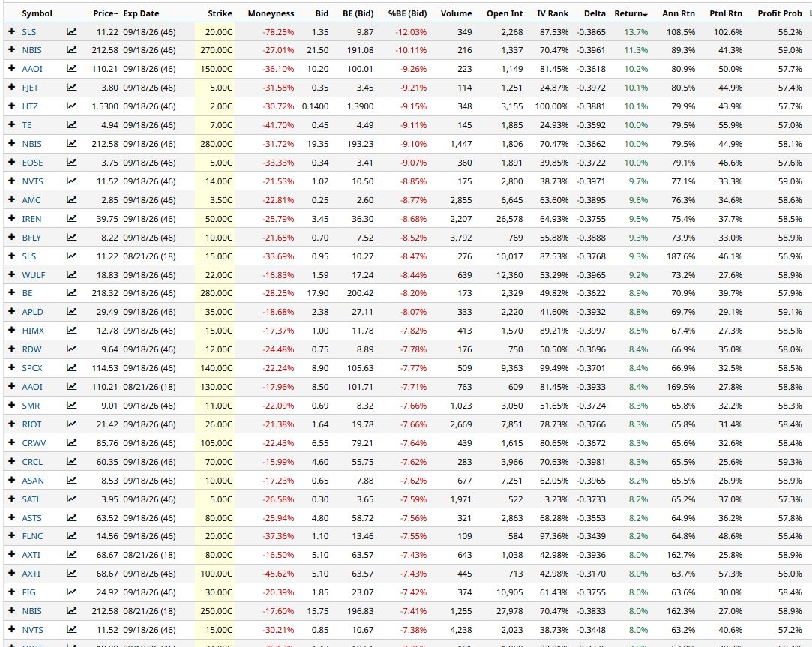Open the FLNC symbol link
Image resolution: width=812 pixels, height=647 pixels.
point(33,536)
